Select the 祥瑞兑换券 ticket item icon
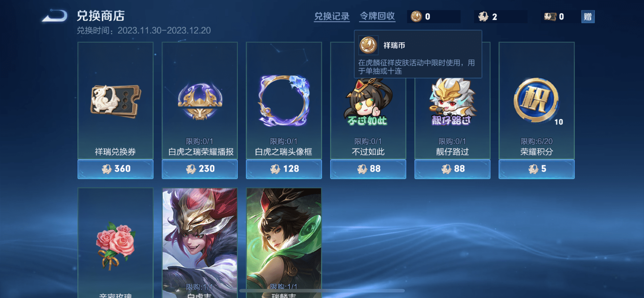644x298 pixels. point(116,101)
